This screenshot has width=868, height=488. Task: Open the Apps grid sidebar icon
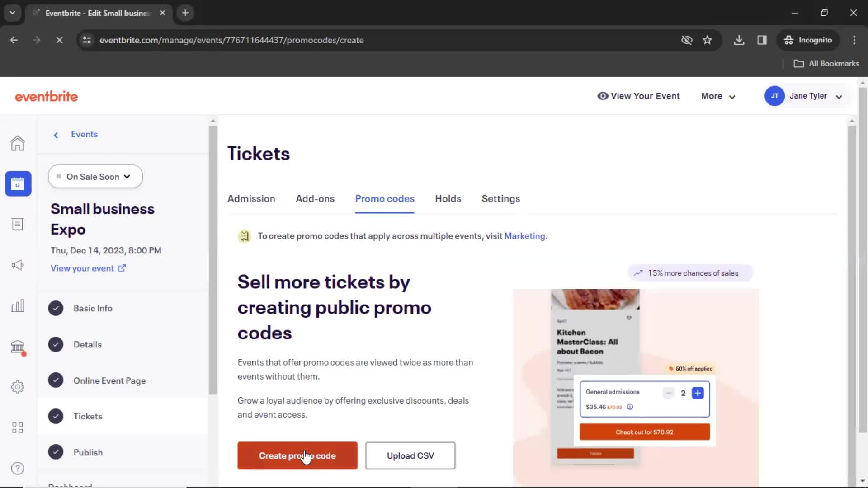[18, 427]
